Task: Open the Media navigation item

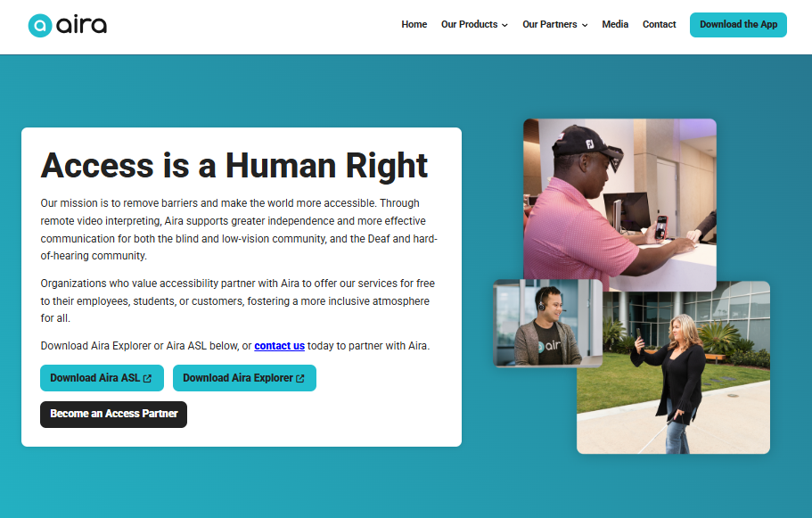Action: click(615, 24)
